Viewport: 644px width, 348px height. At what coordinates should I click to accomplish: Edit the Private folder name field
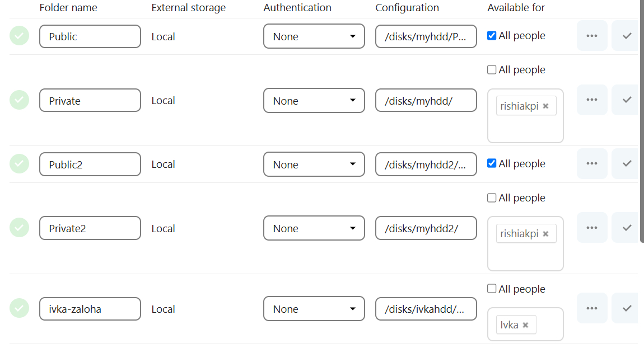90,101
